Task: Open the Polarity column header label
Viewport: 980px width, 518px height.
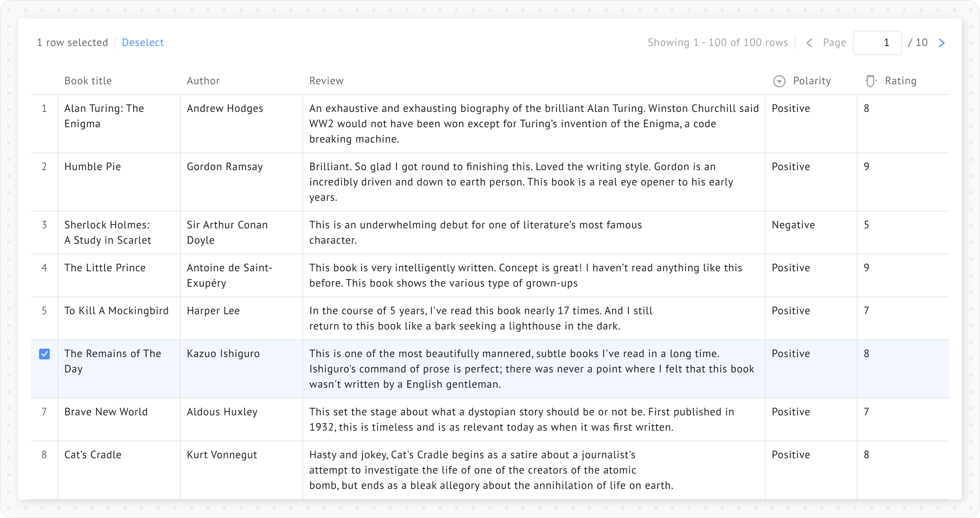Action: pos(812,81)
